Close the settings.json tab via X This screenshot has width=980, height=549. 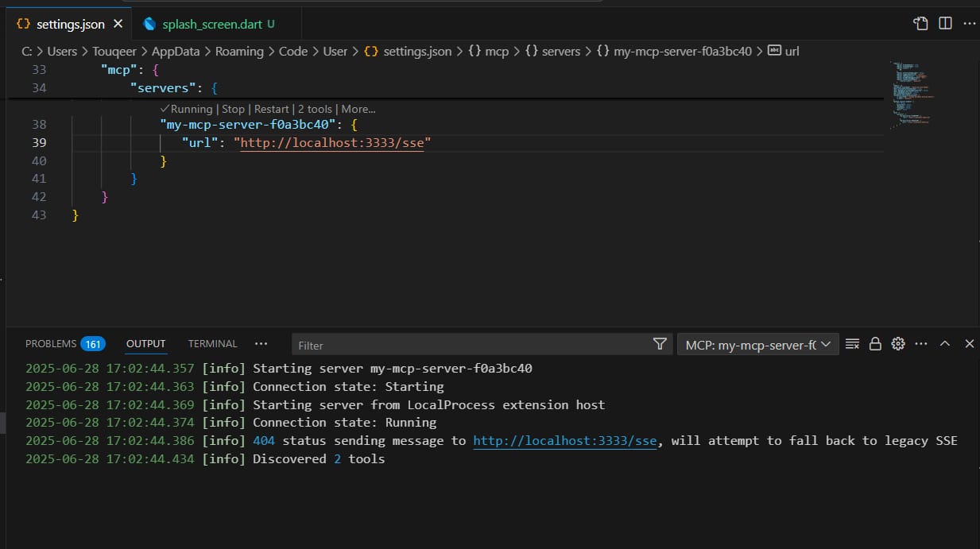point(118,24)
